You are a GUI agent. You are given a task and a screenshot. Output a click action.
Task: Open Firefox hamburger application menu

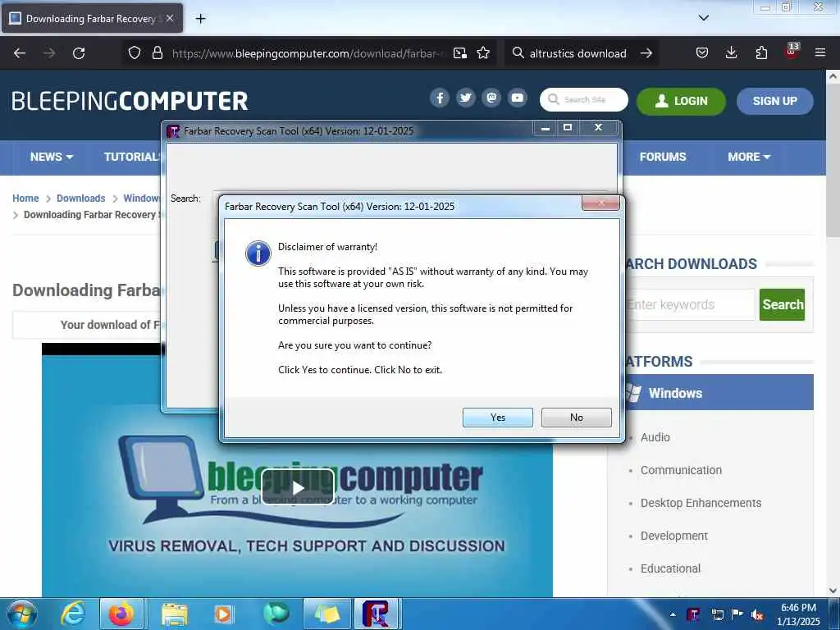pyautogui.click(x=820, y=53)
